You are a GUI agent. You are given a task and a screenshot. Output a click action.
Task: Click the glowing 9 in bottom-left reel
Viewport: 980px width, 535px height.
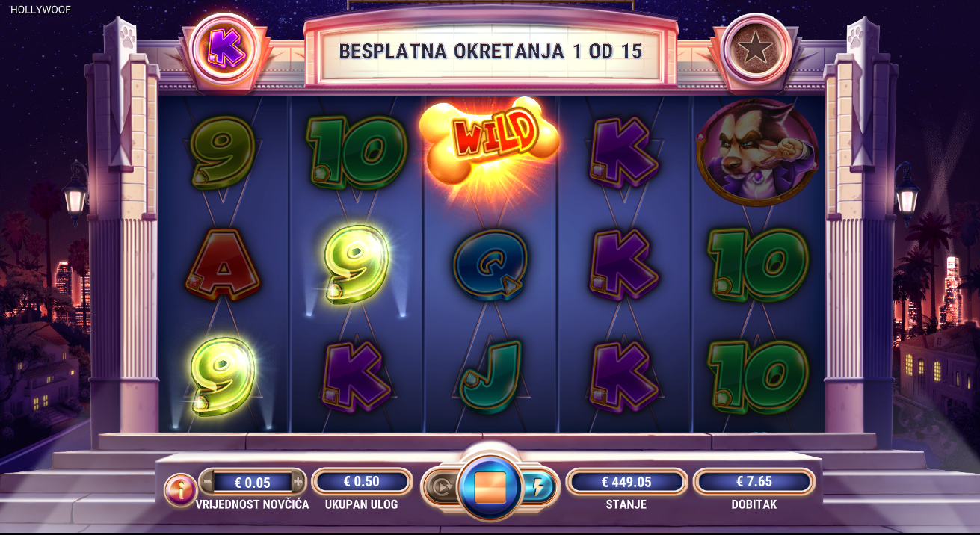click(x=222, y=376)
